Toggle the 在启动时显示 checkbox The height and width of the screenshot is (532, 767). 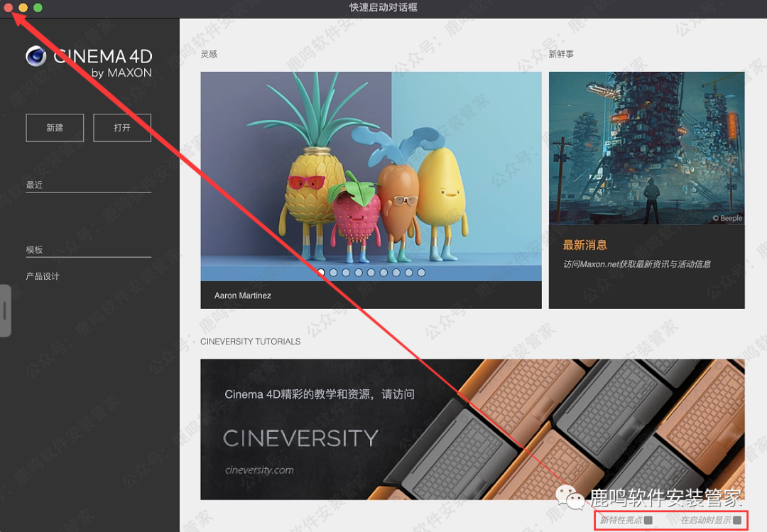pos(737,521)
